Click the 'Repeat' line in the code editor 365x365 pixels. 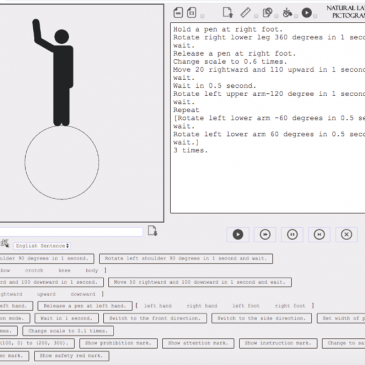pyautogui.click(x=186, y=110)
